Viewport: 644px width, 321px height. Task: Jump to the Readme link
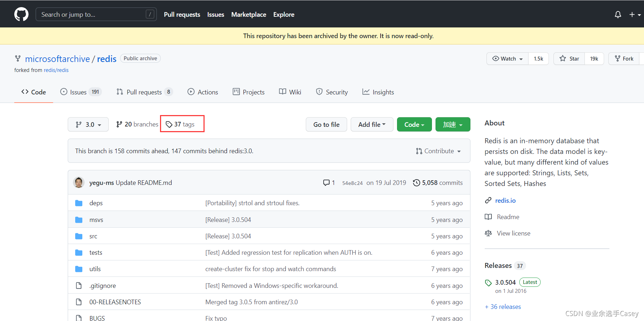pos(508,217)
